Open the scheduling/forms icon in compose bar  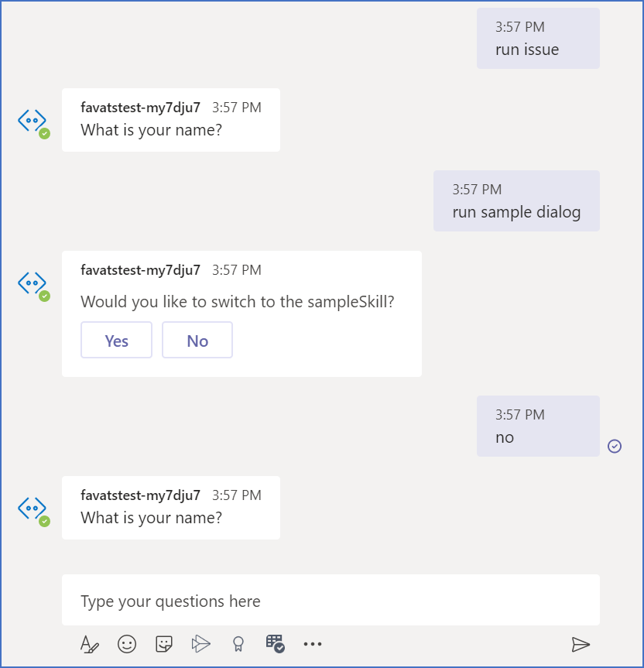coord(274,643)
